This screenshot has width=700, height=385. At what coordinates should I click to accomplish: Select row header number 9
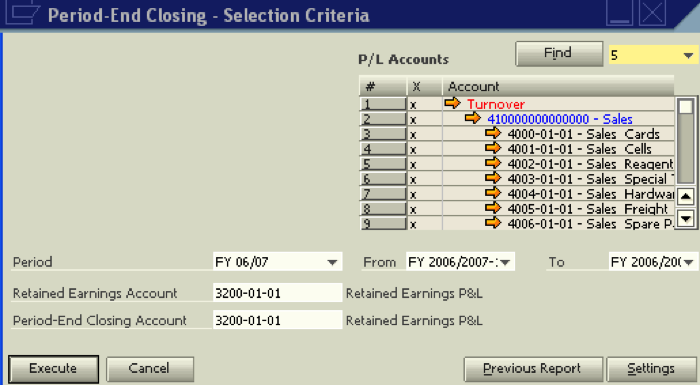click(x=383, y=223)
